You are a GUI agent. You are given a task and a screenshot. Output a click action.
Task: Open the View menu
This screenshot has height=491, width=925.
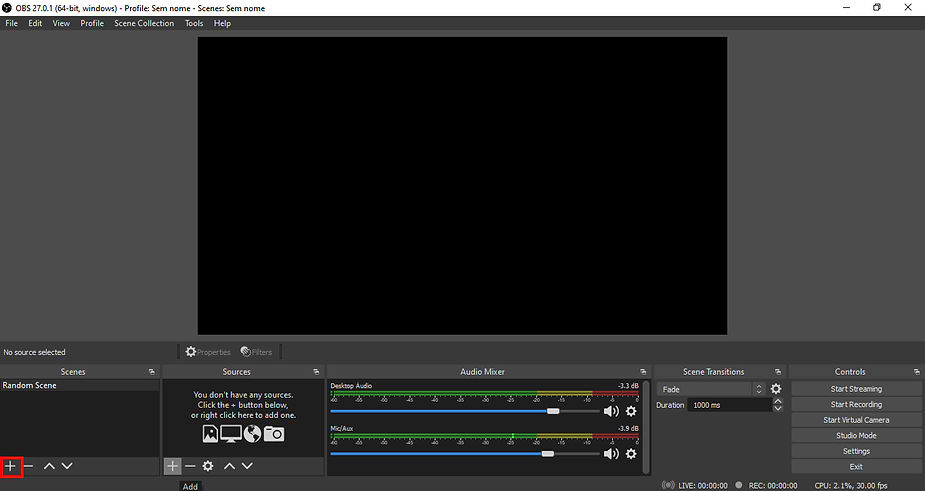[x=61, y=23]
